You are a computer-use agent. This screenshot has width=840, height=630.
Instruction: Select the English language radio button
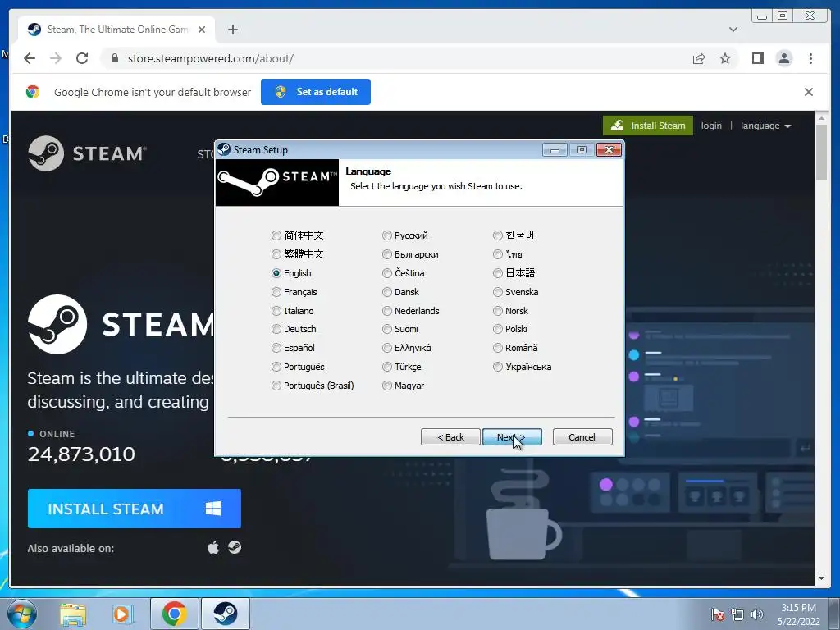(276, 273)
